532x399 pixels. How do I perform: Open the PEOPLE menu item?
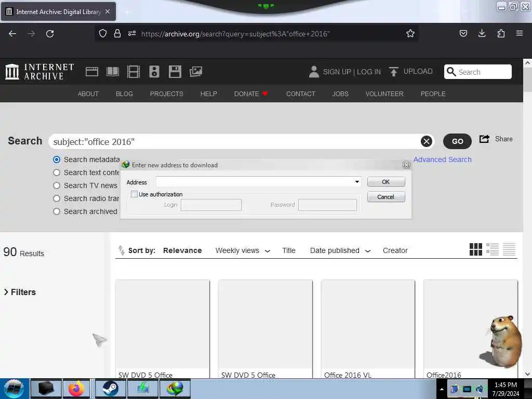[433, 94]
